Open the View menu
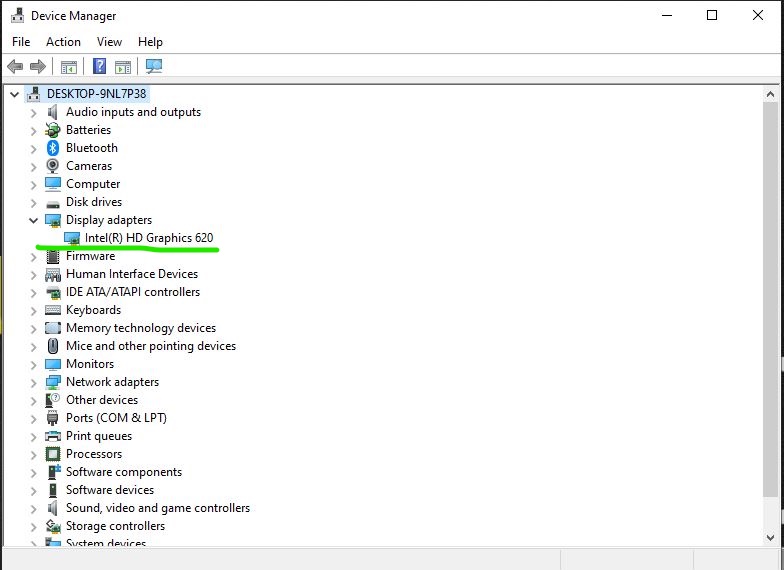The height and width of the screenshot is (570, 784). (x=110, y=42)
